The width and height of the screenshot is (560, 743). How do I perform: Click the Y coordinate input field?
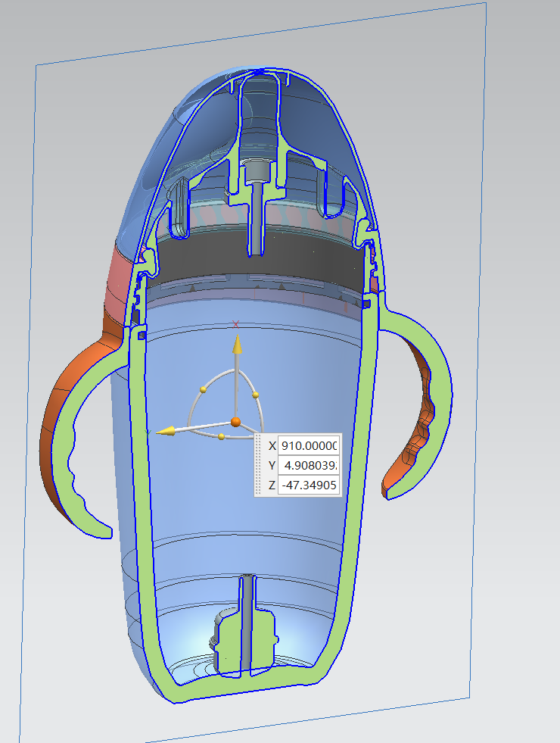[x=309, y=465]
